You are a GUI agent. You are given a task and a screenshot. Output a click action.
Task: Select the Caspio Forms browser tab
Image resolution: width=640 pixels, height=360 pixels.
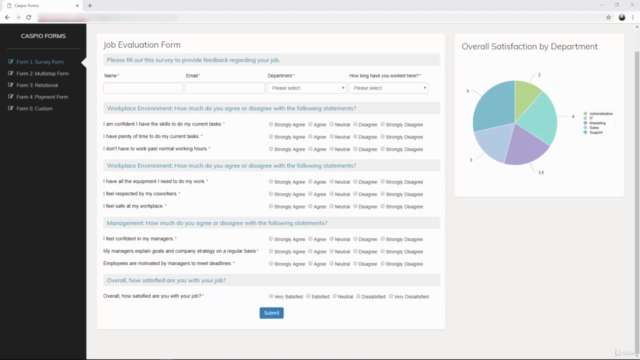pyautogui.click(x=41, y=6)
